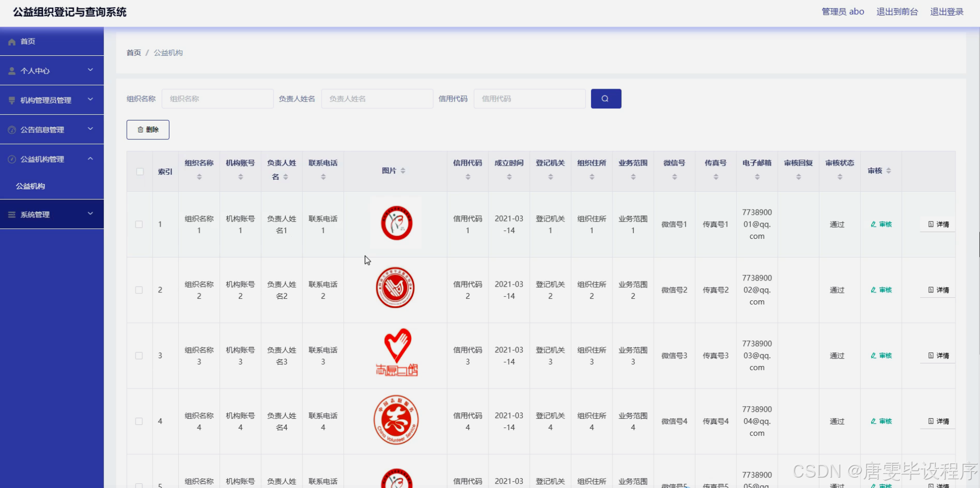Sort by 电子邮箱 column arrows
Viewport: 980px width, 488px height.
tap(757, 177)
